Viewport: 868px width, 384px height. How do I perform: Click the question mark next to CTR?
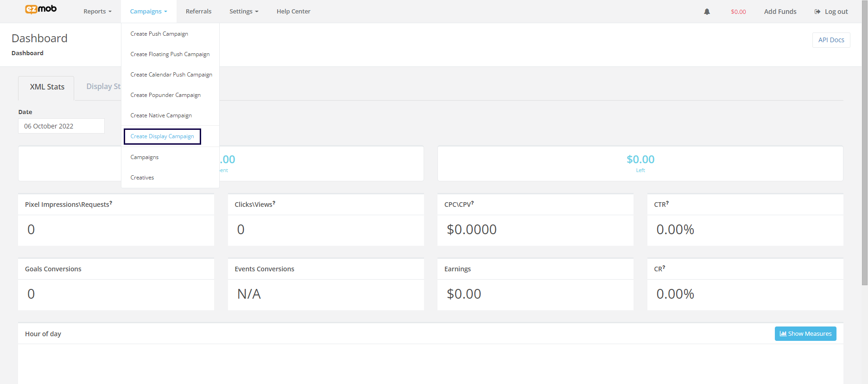tap(667, 203)
